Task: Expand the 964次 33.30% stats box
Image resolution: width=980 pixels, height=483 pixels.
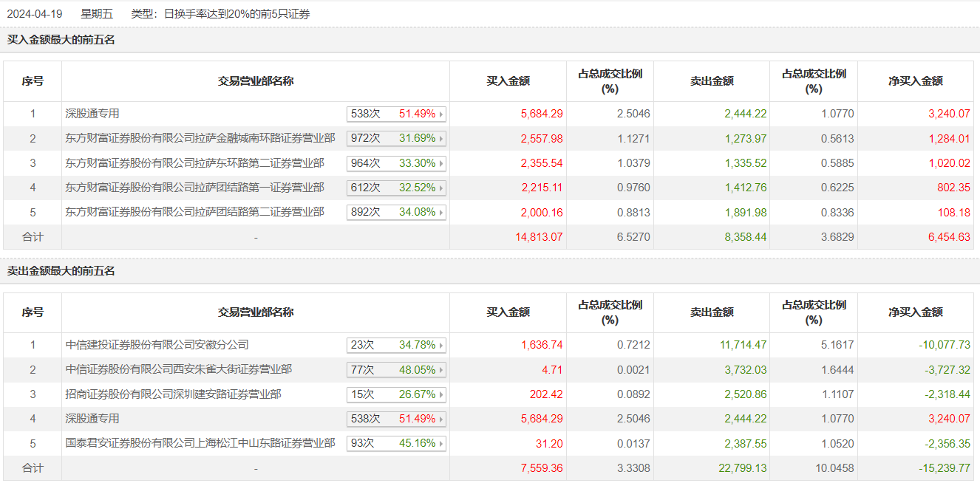Action: click(x=396, y=163)
